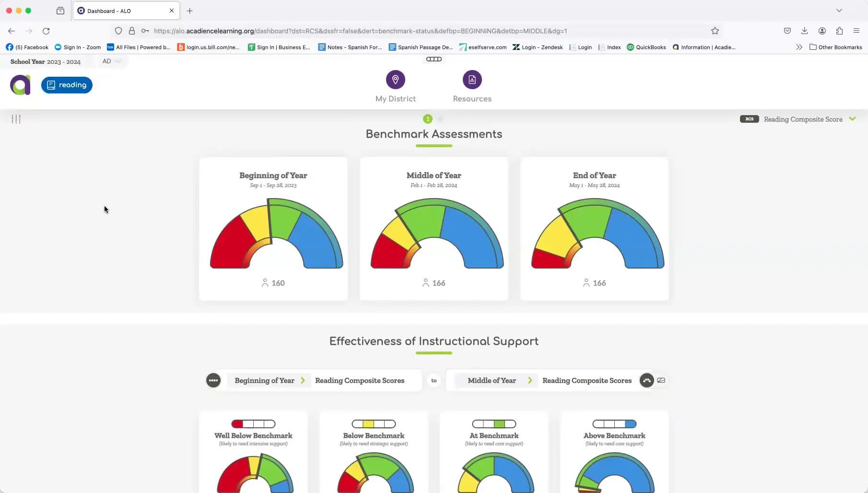Open the Login - Zendesk bookmark
Image resolution: width=868 pixels, height=493 pixels.
click(538, 47)
